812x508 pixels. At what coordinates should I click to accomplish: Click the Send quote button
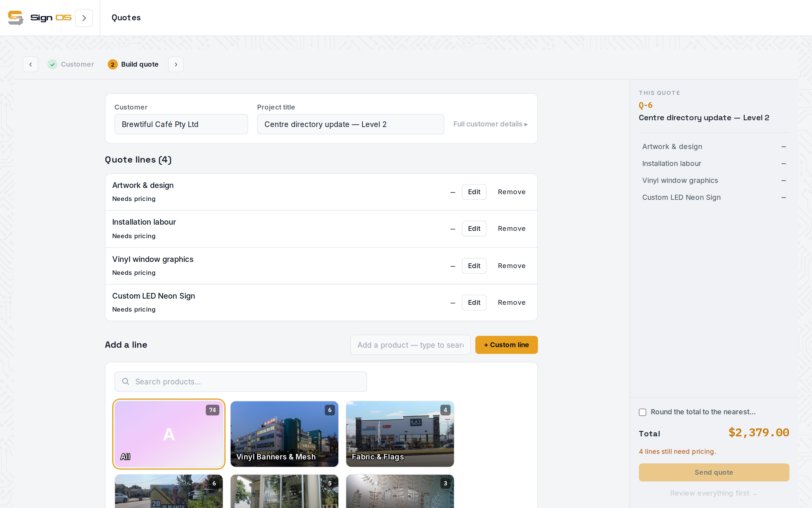[x=714, y=472]
